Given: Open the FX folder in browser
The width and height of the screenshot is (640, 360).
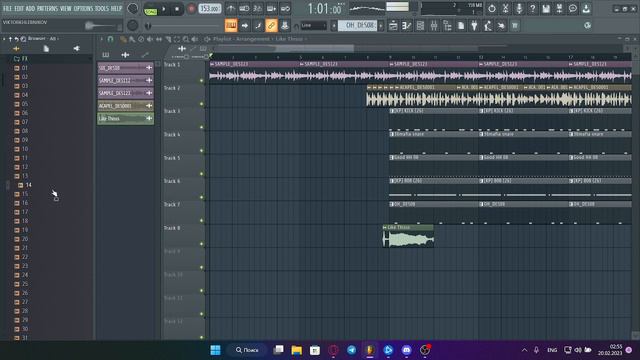Looking at the screenshot, I should click(20, 59).
